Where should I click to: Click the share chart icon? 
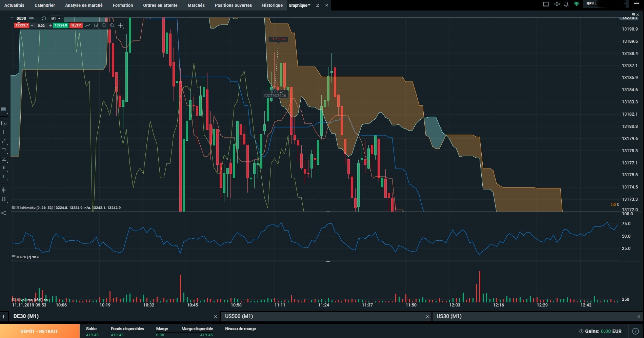tap(4, 213)
